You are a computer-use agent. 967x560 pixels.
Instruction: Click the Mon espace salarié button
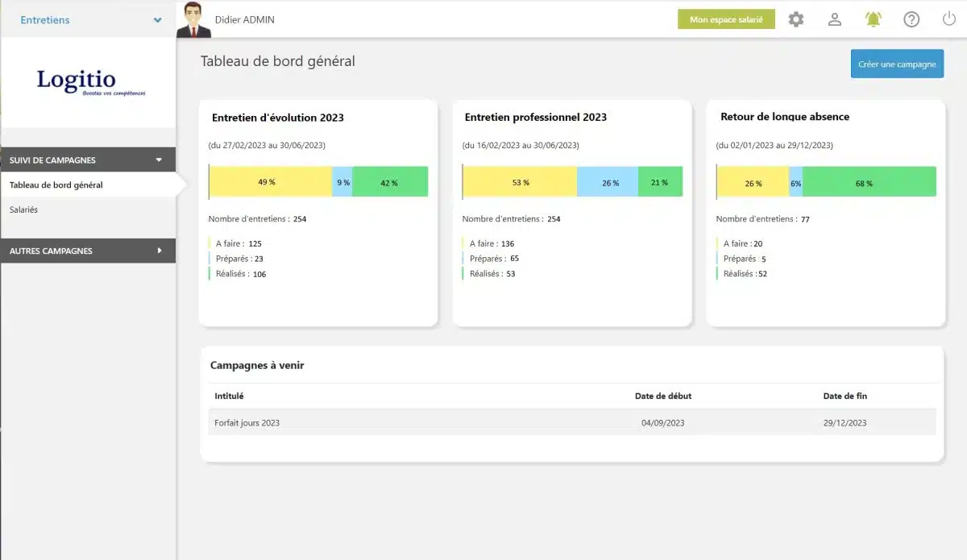[x=726, y=19]
